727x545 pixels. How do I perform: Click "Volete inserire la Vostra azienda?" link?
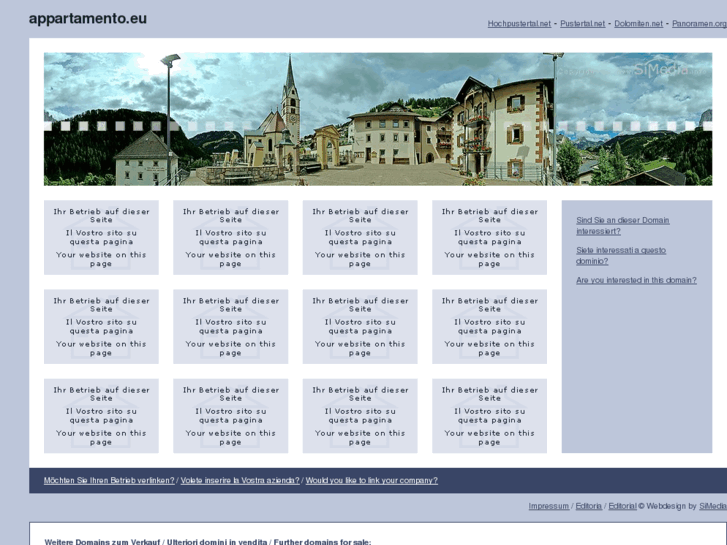(x=240, y=481)
